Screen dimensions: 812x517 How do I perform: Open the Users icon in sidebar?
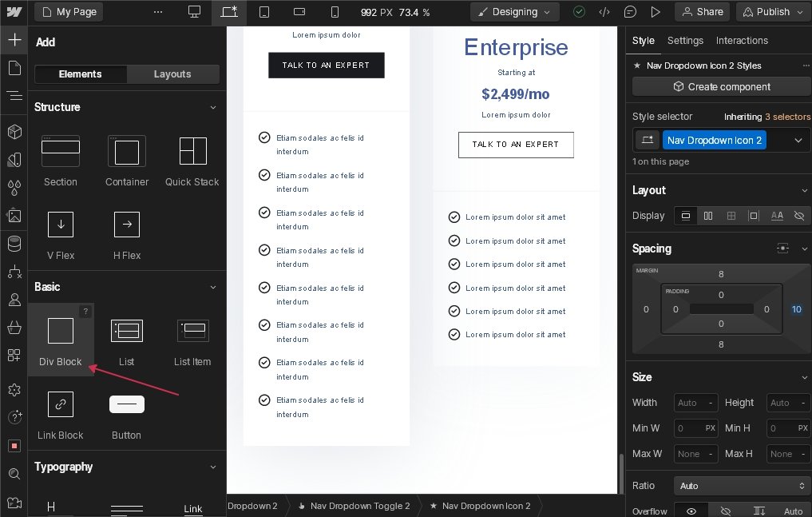(x=14, y=300)
